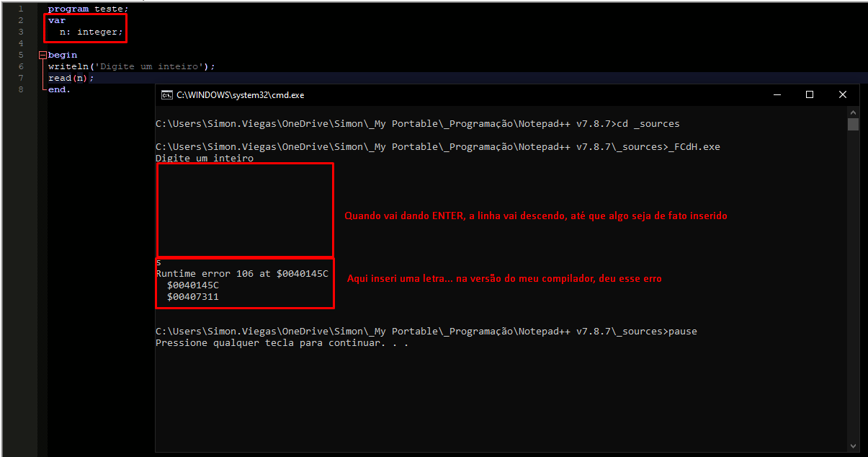Click line number 4 in the editor margin

pos(20,43)
